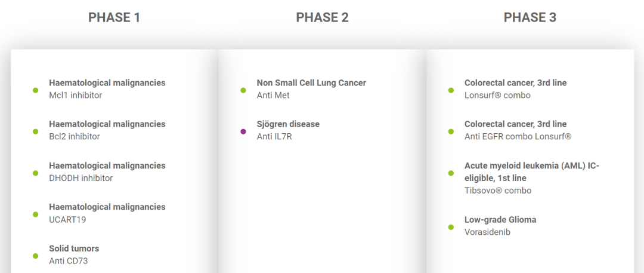The width and height of the screenshot is (644, 273).
Task: Click the green dot beside Lonsurf® combo
Action: point(451,90)
